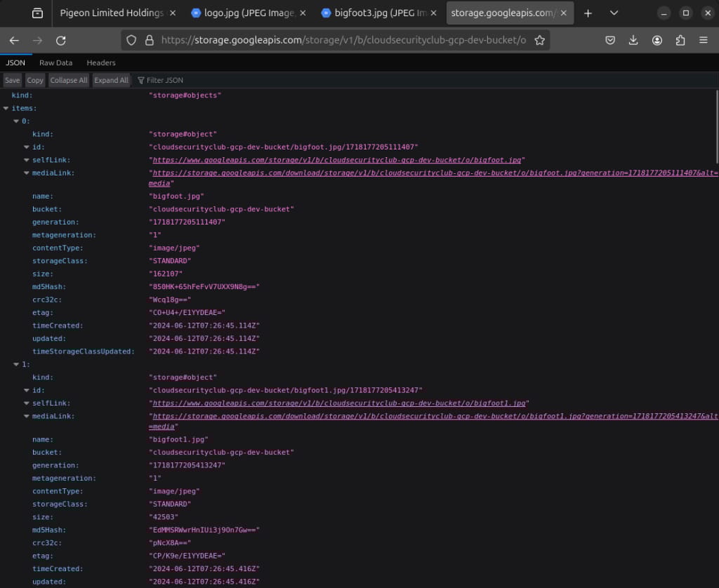Click the reload page icon
719x588 pixels.
click(61, 41)
